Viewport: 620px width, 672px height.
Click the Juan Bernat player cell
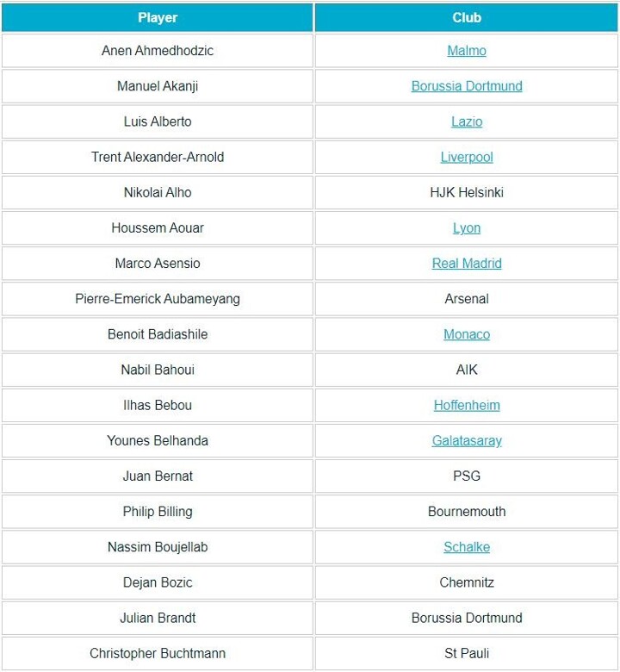pos(157,476)
